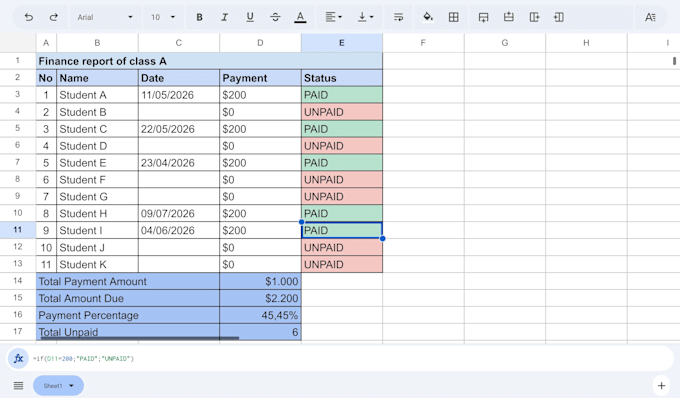680x398 pixels.
Task: Open the font size 10 dropdown
Action: pos(163,17)
